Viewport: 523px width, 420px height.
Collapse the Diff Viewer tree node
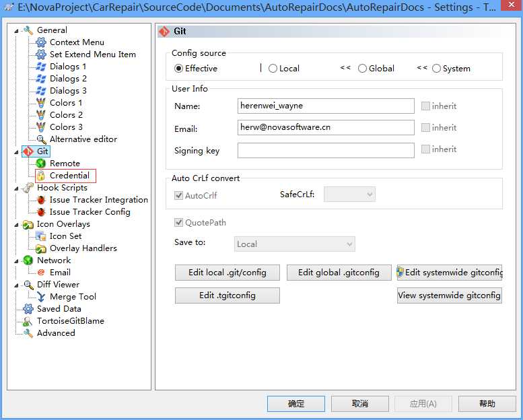click(x=16, y=285)
